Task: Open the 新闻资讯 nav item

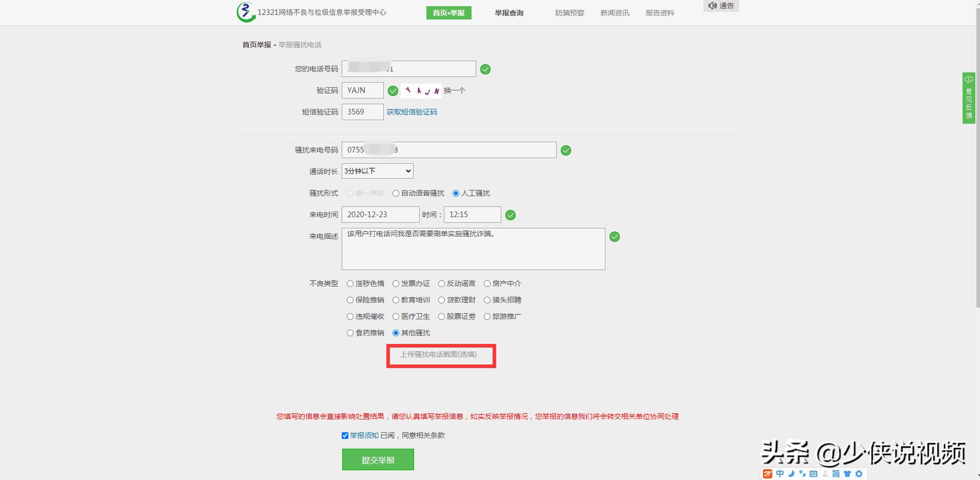Action: [614, 12]
